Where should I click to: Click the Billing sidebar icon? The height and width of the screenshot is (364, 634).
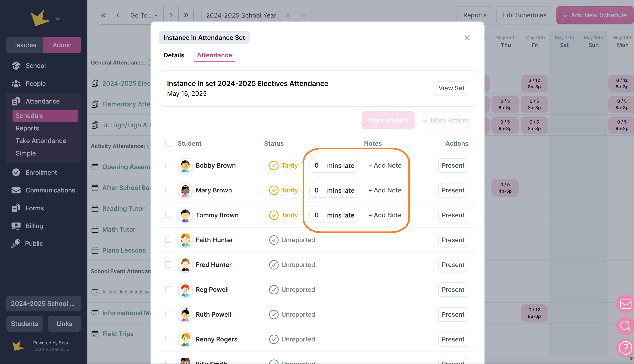tap(16, 226)
